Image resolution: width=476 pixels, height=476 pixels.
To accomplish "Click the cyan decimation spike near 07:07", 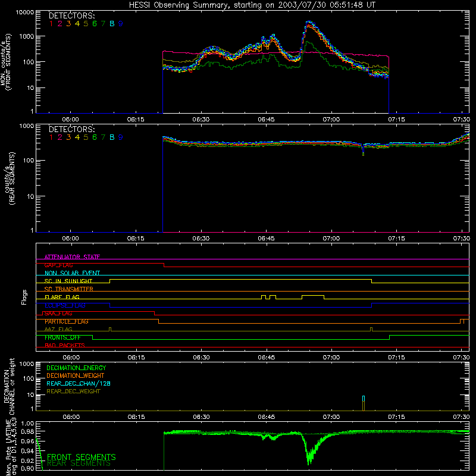I will click(364, 399).
